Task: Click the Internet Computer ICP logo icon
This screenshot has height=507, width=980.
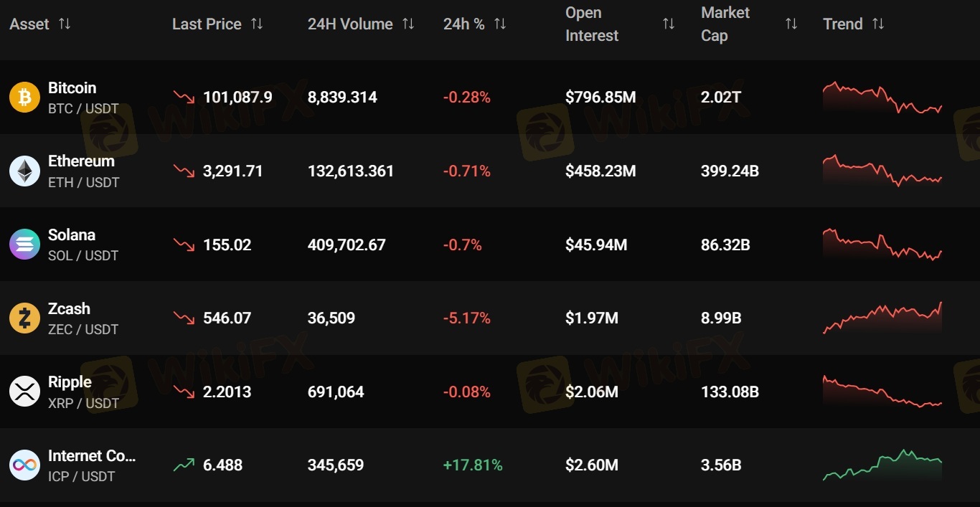Action: 24,465
